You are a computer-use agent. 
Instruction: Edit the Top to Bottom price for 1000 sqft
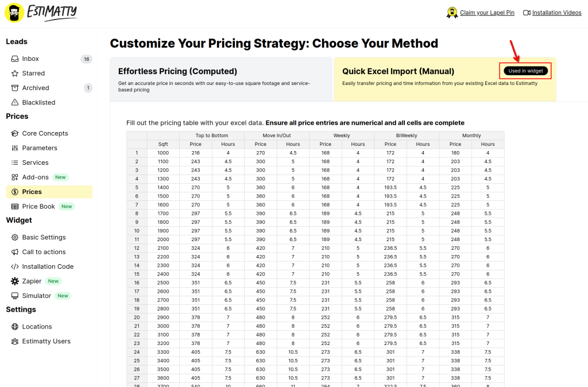pos(195,153)
